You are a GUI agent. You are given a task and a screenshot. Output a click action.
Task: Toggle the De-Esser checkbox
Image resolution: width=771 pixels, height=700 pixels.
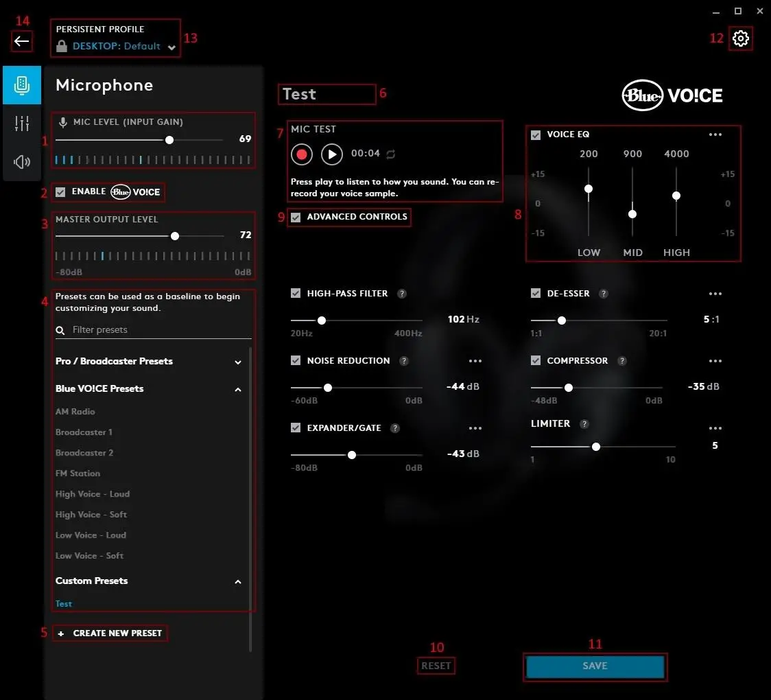536,294
